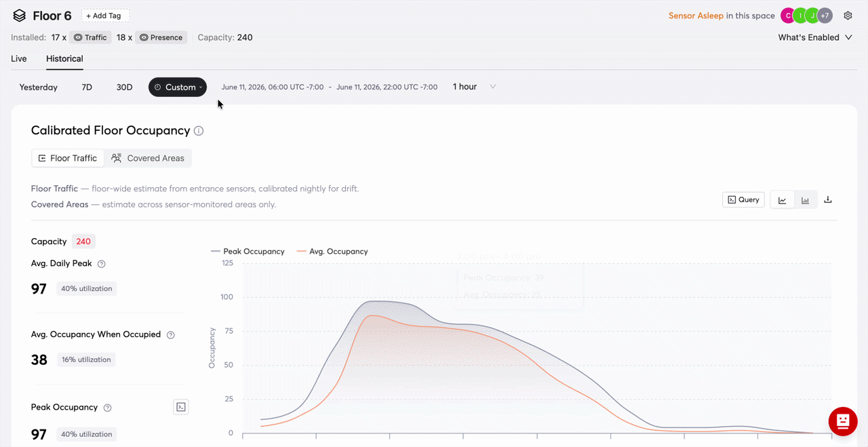Viewport: 868px width, 447px height.
Task: Click the value 38 under Avg. Occupancy When Occupied
Action: [39, 359]
